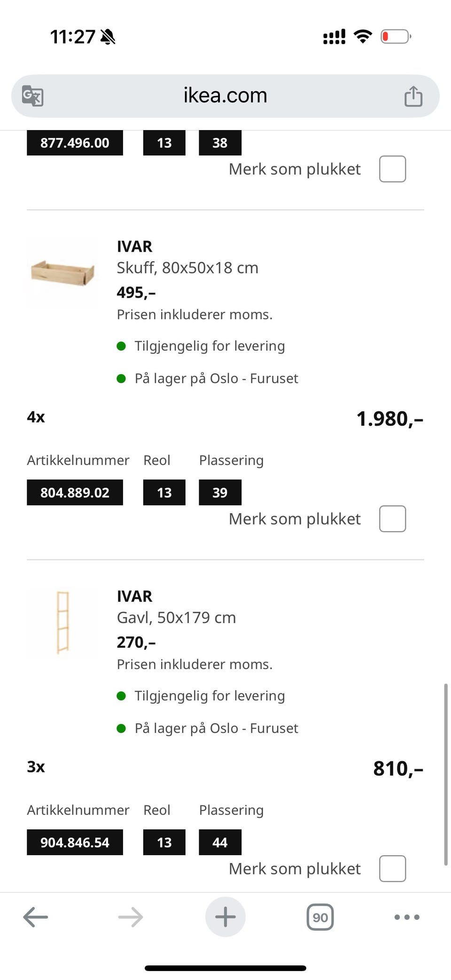Mark IVAR Skuff as picked

point(392,519)
